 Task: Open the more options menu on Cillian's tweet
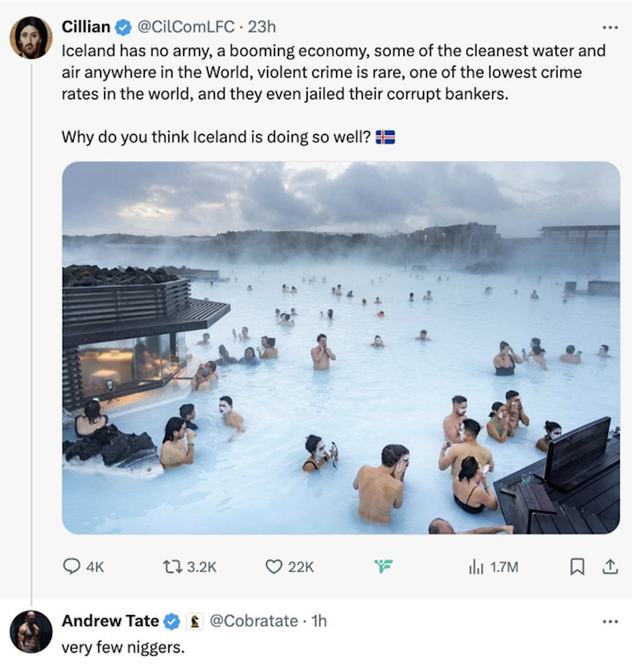point(610,27)
